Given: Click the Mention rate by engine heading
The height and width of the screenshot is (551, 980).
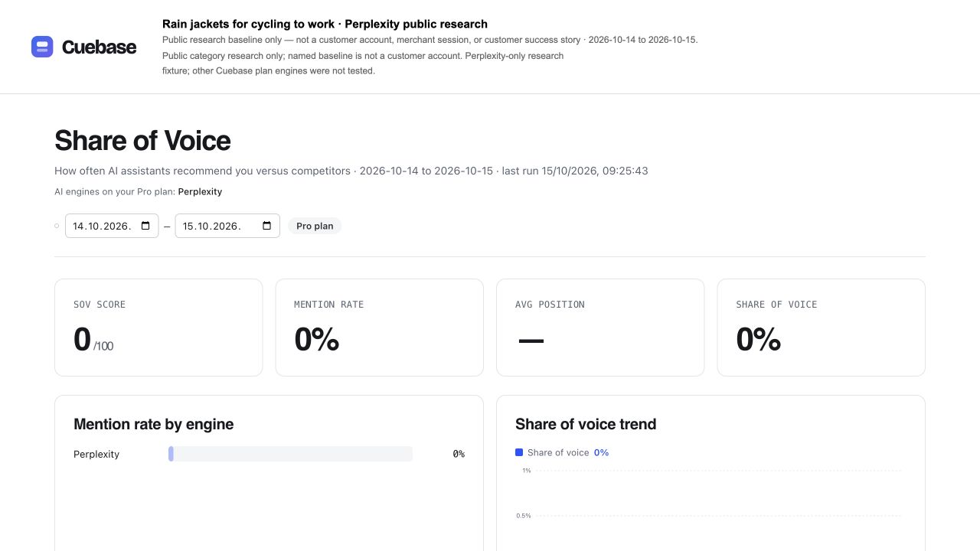Looking at the screenshot, I should [x=153, y=424].
